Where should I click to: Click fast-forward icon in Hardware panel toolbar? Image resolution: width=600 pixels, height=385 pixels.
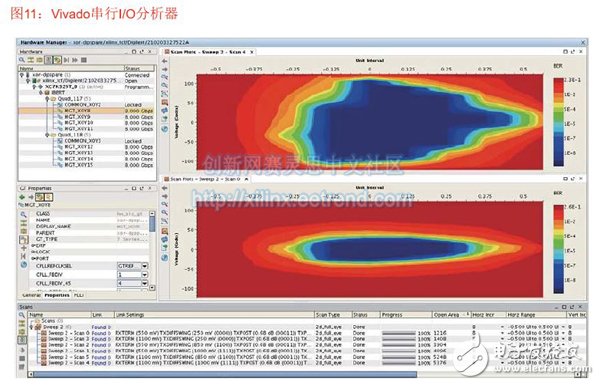tap(75, 60)
